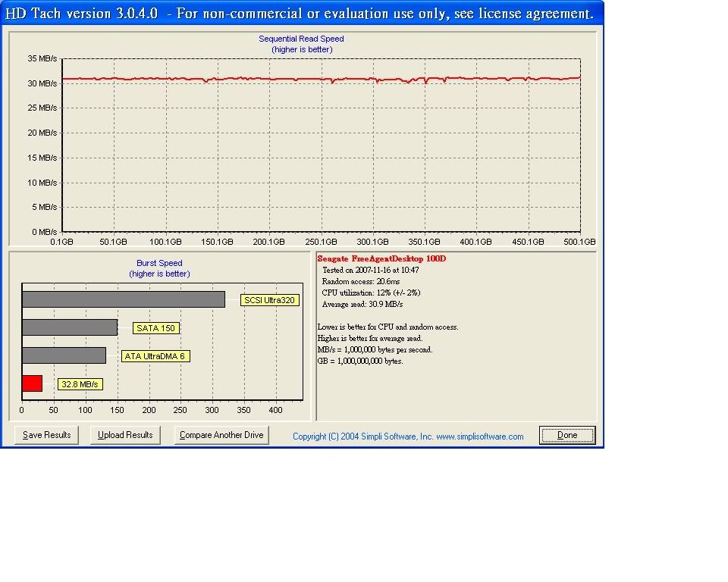Click the 32.8 MB/s burst value label
The width and height of the screenshot is (728, 582).
[x=80, y=384]
